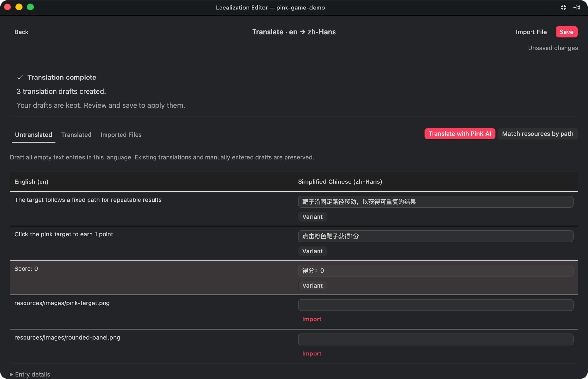Focus the rounded-panel.png translation input
Viewport: 588px width, 379px height.
[x=435, y=339]
